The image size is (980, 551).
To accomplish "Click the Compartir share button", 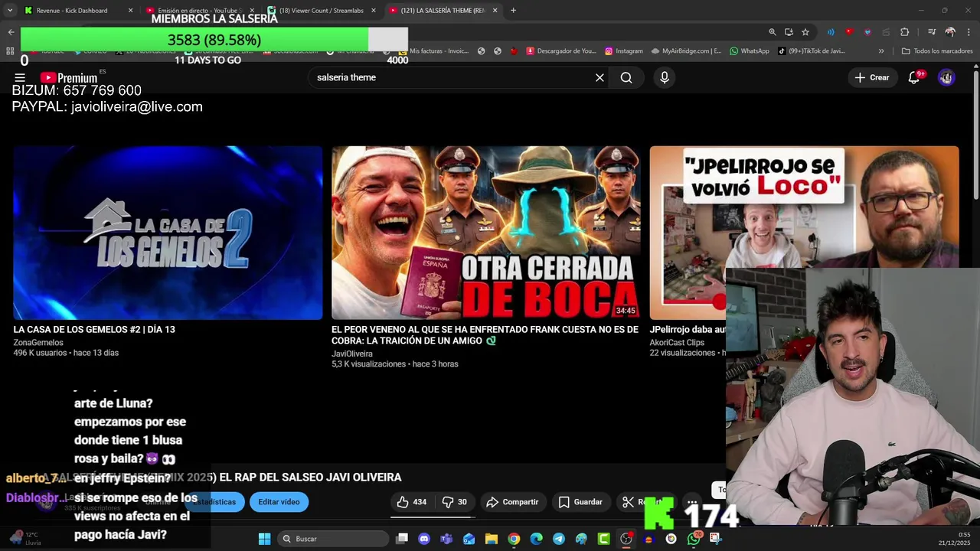I will [512, 502].
